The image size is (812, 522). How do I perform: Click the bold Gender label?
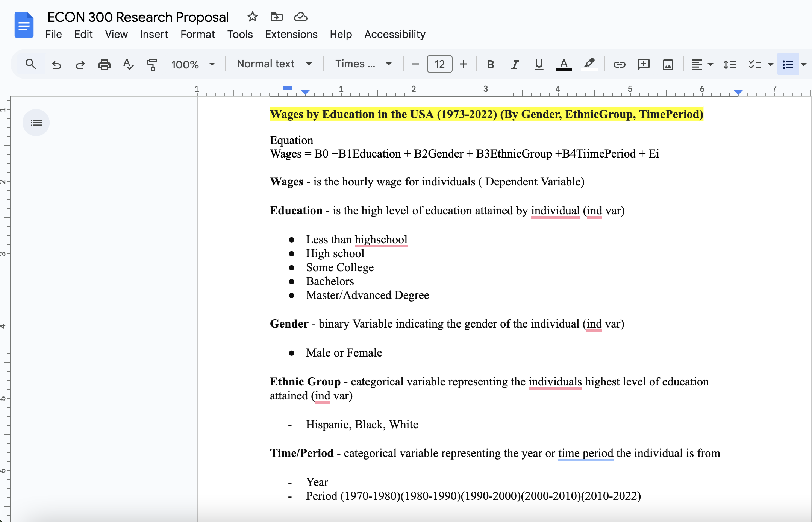[x=289, y=324]
